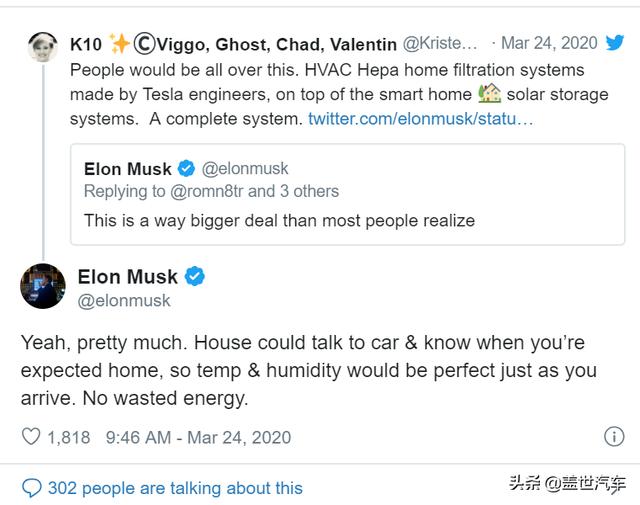Open the @Kriste… handle of K10
The height and width of the screenshot is (505, 640).
[440, 44]
